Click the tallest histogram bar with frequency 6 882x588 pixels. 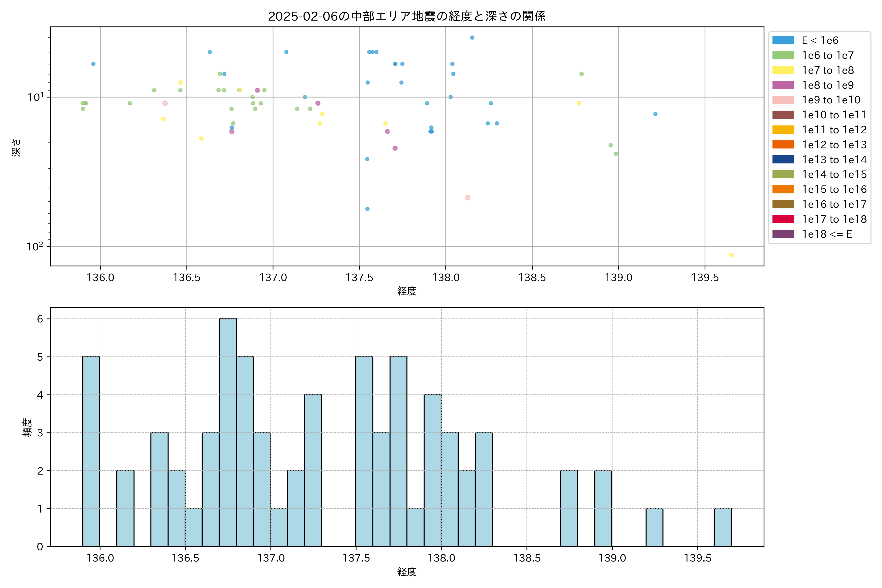(228, 431)
